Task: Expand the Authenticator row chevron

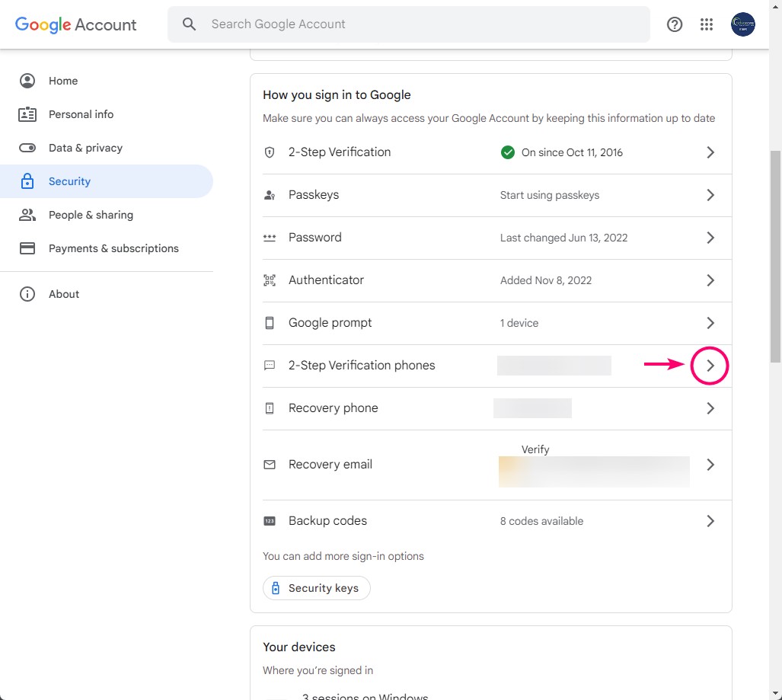Action: point(710,280)
